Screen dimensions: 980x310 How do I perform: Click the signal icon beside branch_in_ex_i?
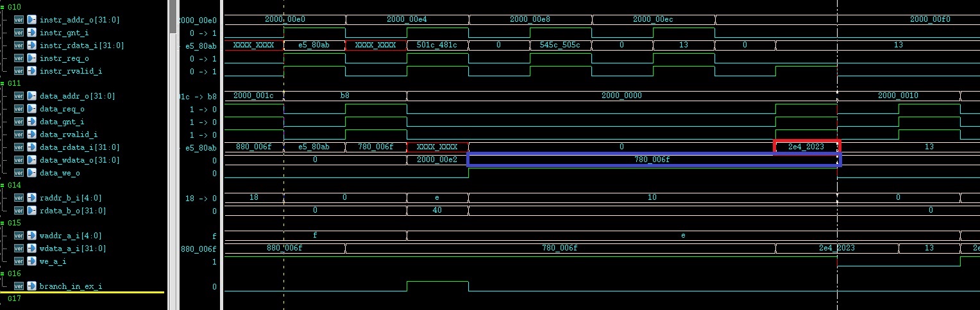coord(31,286)
